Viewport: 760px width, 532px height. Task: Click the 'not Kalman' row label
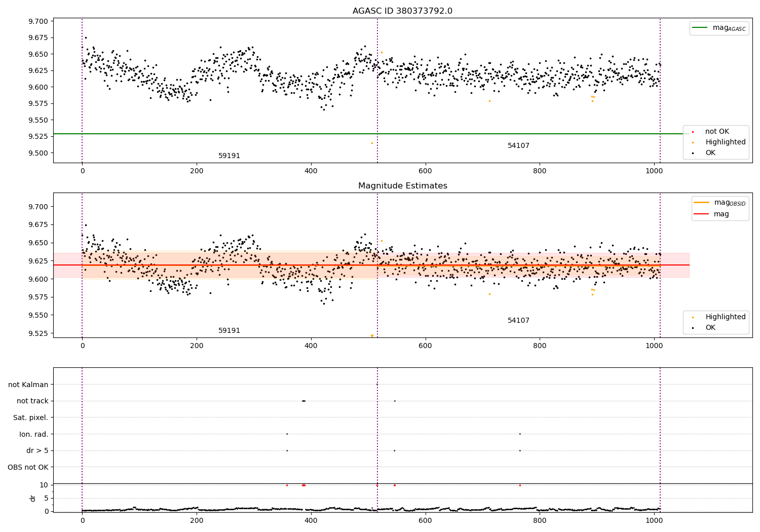pyautogui.click(x=28, y=385)
